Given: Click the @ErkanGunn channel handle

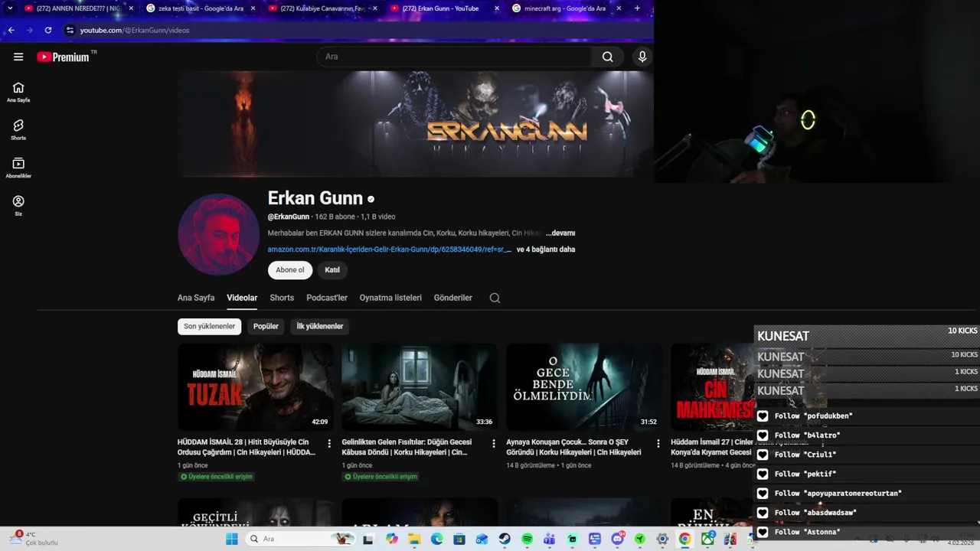Looking at the screenshot, I should (x=289, y=217).
